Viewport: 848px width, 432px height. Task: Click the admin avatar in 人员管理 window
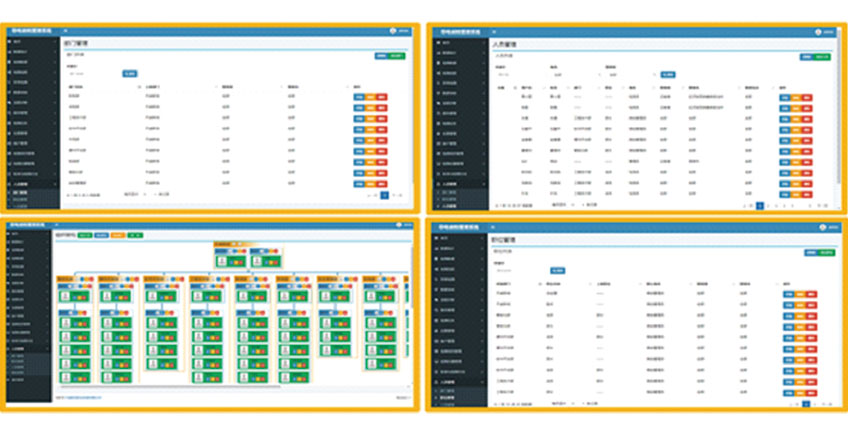coord(817,32)
